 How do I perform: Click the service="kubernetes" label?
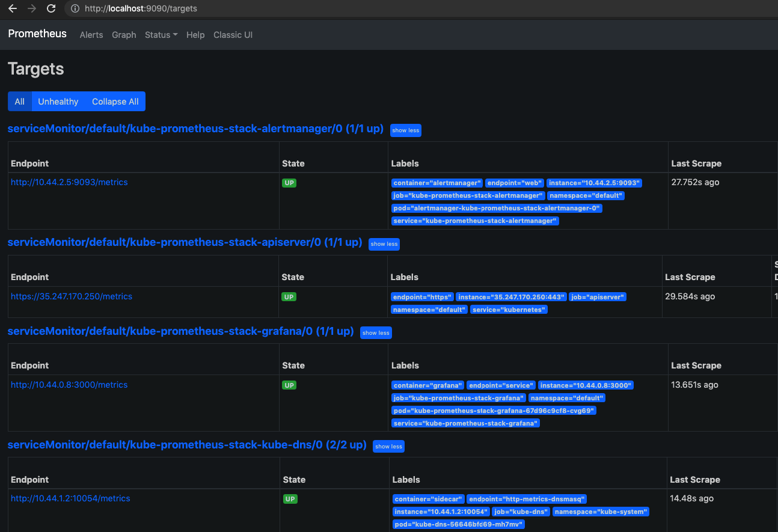click(x=509, y=310)
